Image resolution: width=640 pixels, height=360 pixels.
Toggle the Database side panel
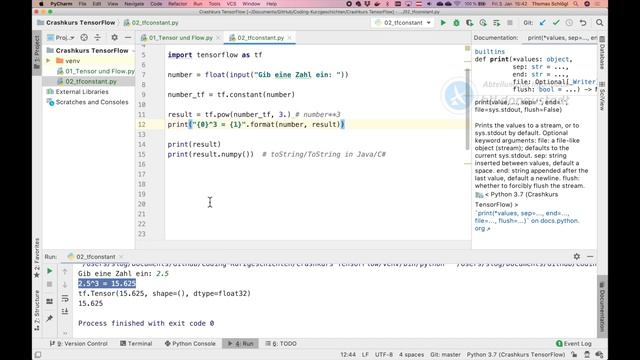[602, 53]
